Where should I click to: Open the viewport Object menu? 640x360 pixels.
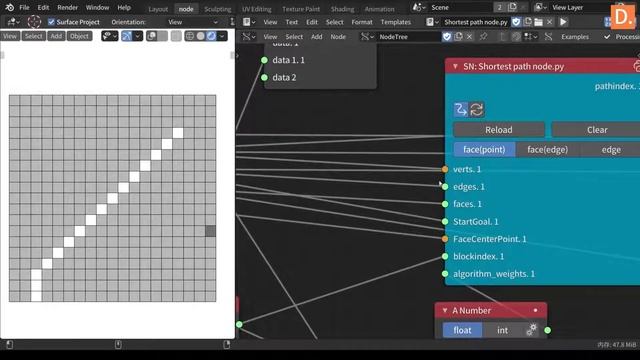point(79,36)
